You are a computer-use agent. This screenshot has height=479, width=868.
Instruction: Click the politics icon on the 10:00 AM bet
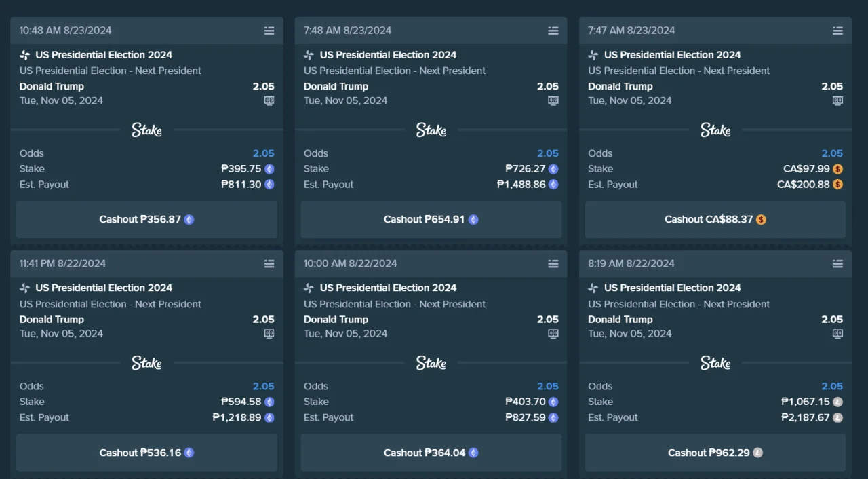click(309, 288)
